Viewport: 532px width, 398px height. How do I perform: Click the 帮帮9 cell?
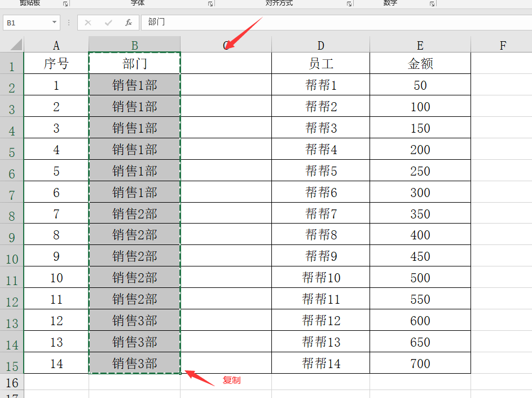(320, 256)
